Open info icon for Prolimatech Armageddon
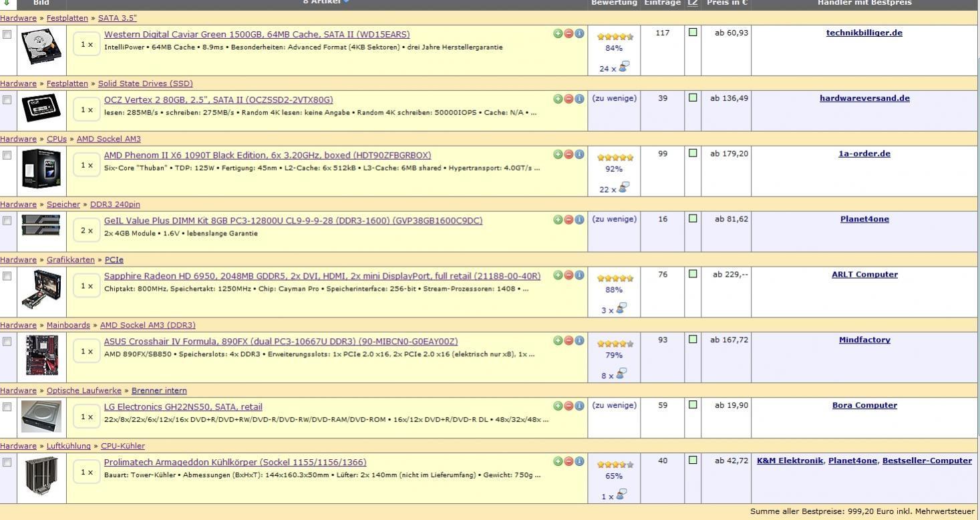The height and width of the screenshot is (520, 980). click(x=579, y=461)
